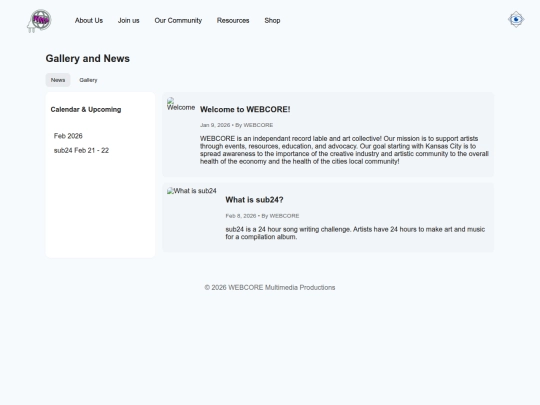Click the Feb 2026 calendar month
This screenshot has width=540, height=405.
click(x=68, y=136)
